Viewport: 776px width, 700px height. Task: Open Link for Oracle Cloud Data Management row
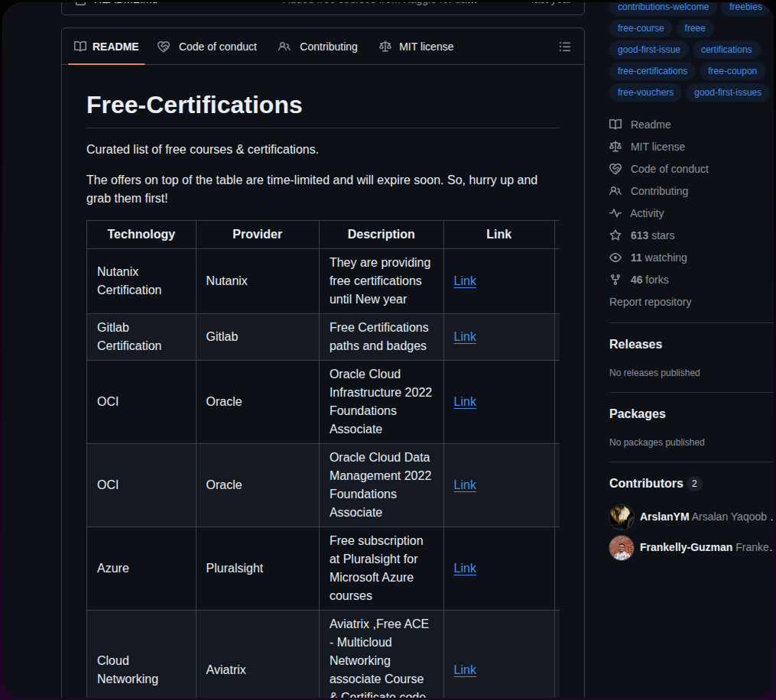point(465,485)
